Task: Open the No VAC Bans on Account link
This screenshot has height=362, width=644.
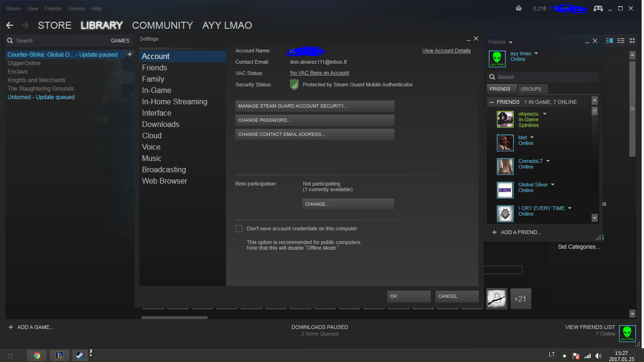Action: 319,73
